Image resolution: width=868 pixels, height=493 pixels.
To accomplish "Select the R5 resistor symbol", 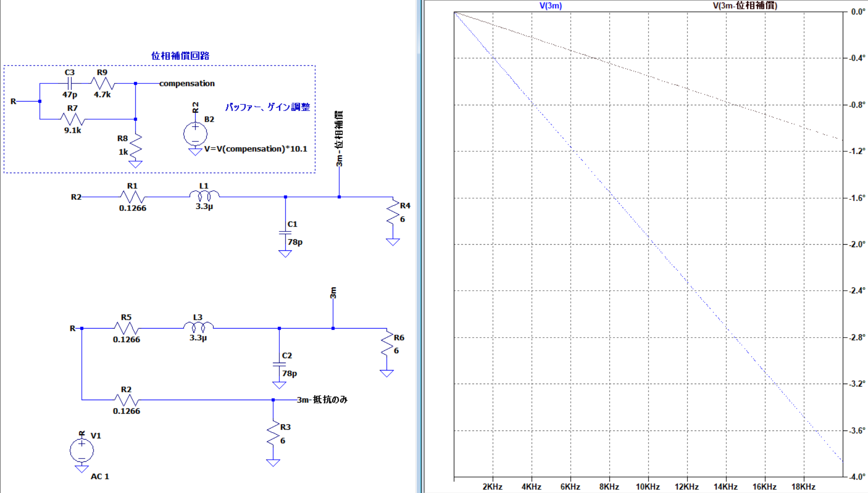I will pos(126,329).
